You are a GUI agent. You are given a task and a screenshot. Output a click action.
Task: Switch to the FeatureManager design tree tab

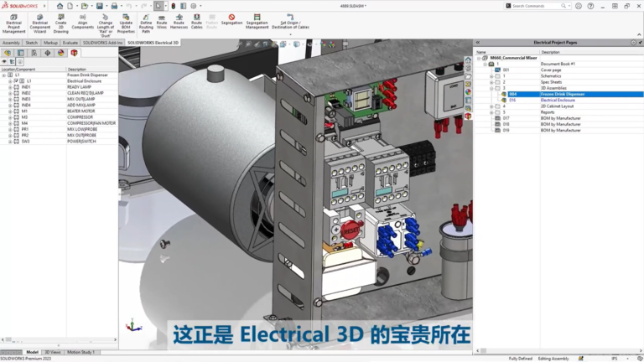[x=8, y=53]
